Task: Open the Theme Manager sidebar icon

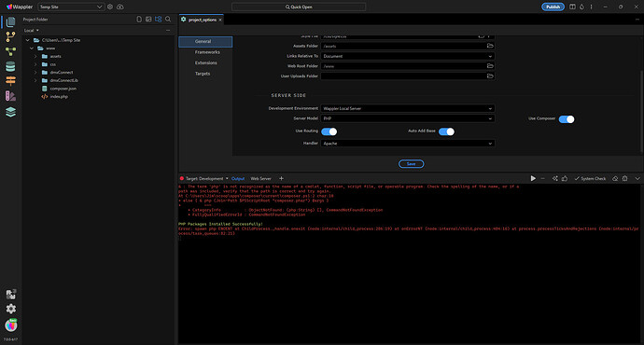Action: [x=10, y=96]
